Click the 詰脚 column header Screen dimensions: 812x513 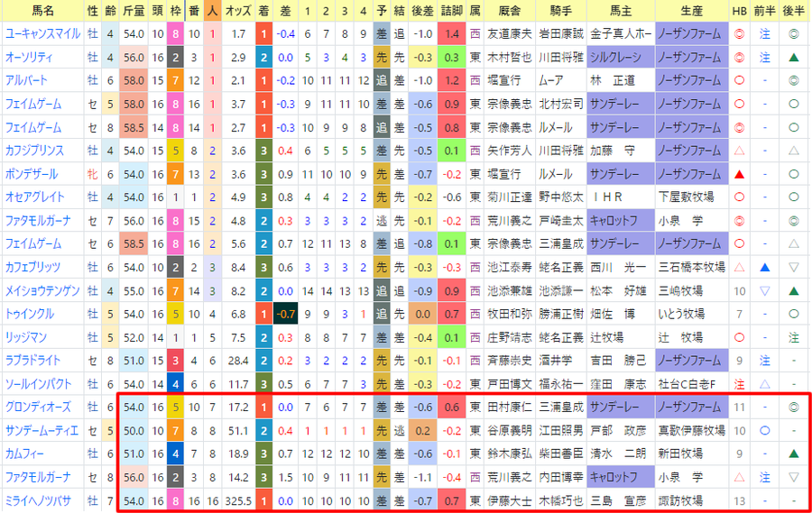click(452, 11)
